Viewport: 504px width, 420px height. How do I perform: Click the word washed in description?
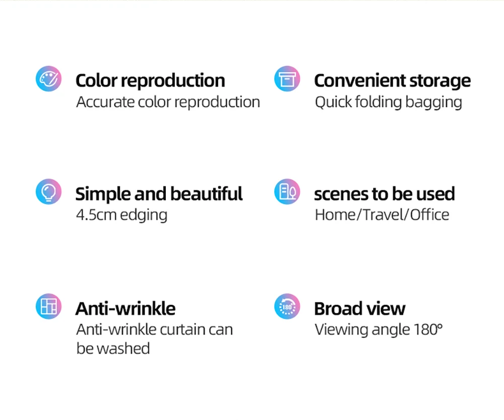[x=123, y=348]
